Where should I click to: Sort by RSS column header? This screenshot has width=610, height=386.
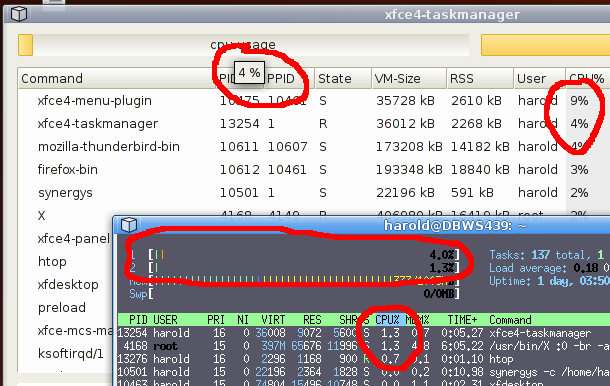click(480, 79)
